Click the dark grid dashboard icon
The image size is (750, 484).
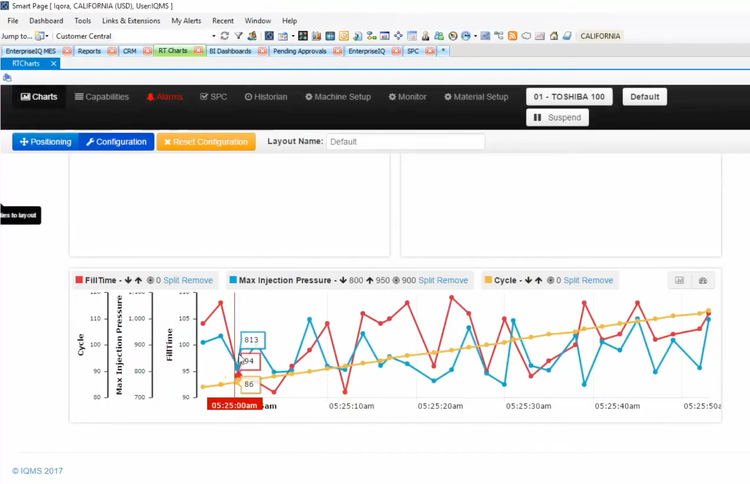click(x=303, y=36)
